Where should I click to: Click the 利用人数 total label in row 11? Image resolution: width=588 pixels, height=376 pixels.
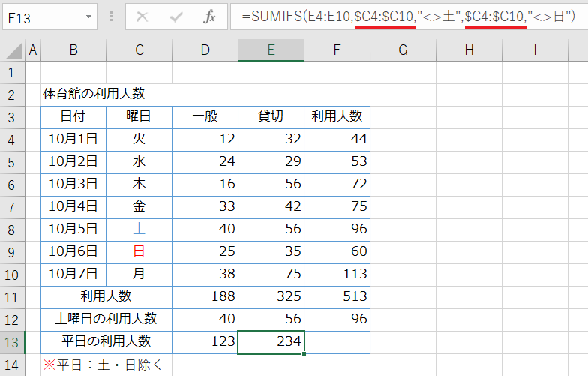tap(106, 297)
